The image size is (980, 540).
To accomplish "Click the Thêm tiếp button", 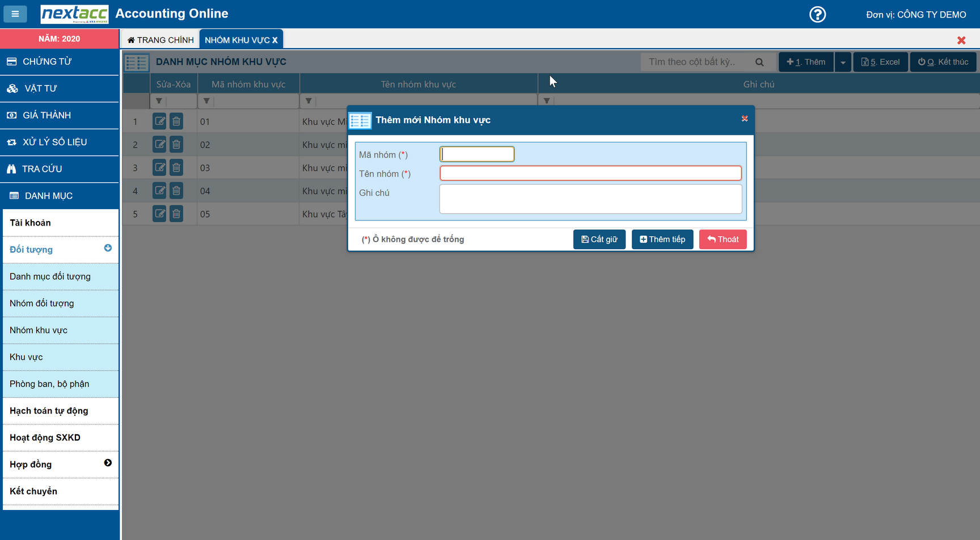I will coord(662,239).
